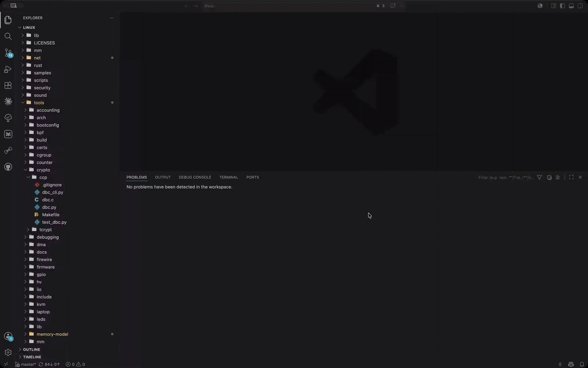Switch to the DEBUG CONSOLE tab
This screenshot has height=368, width=588.
pos(195,177)
